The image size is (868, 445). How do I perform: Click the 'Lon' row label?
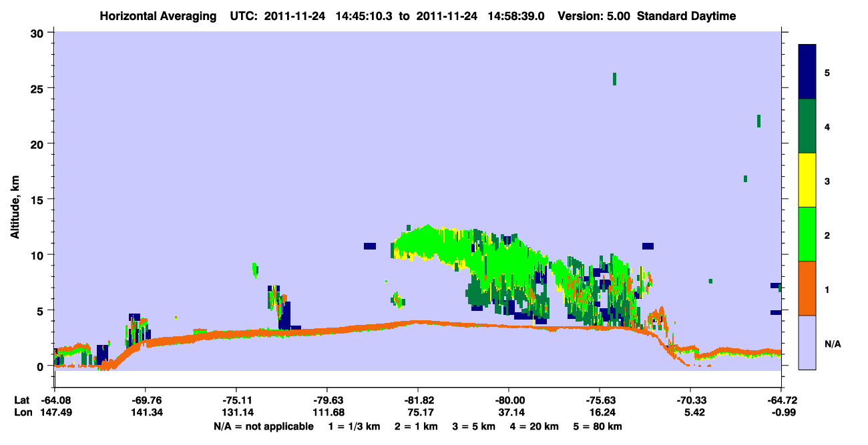22,413
